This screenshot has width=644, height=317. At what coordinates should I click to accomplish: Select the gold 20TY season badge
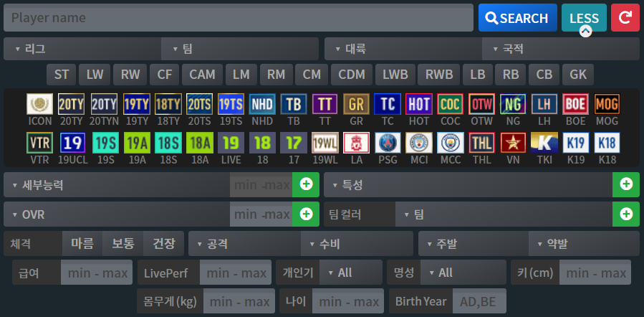(x=71, y=104)
